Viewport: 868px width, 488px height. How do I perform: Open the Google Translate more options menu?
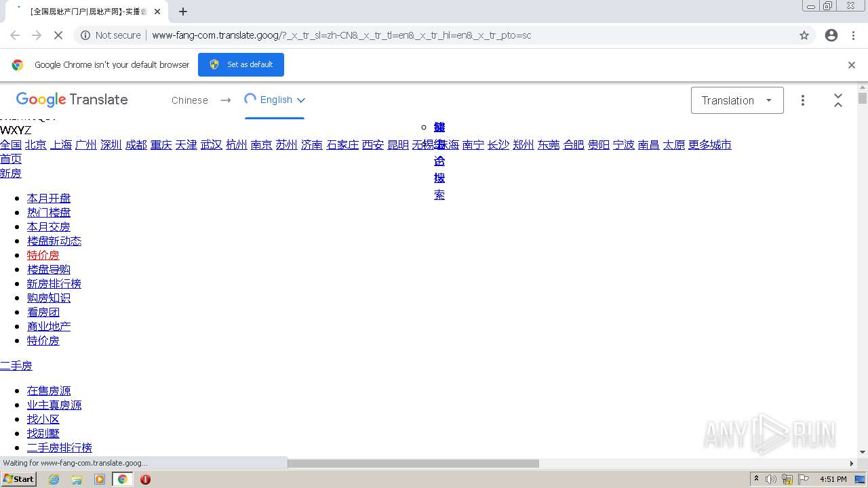point(803,100)
